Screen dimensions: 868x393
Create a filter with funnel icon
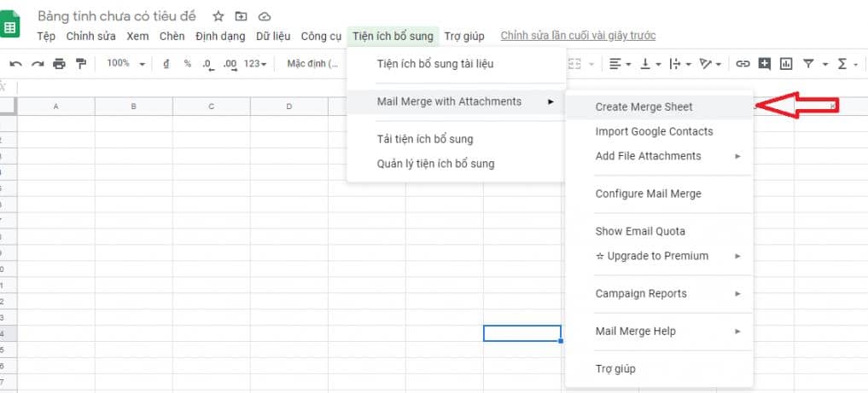tap(808, 64)
